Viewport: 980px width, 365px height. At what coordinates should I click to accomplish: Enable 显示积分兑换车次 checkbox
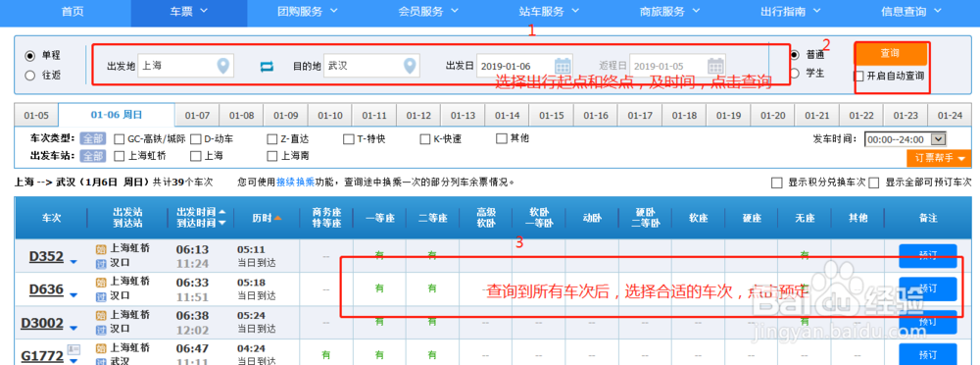(777, 183)
